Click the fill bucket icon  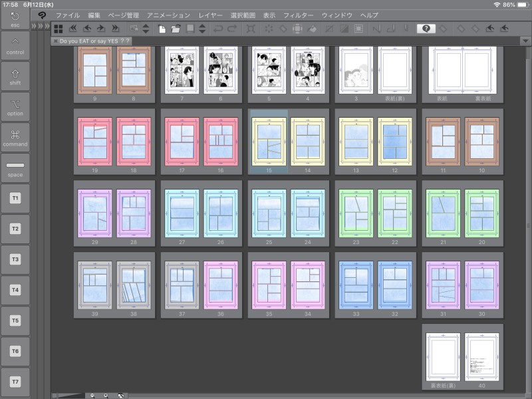point(312,29)
